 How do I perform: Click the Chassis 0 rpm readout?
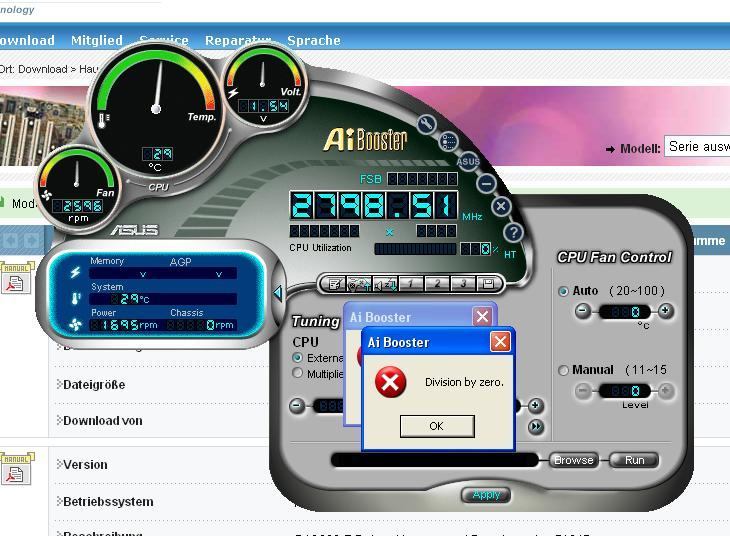tap(201, 325)
